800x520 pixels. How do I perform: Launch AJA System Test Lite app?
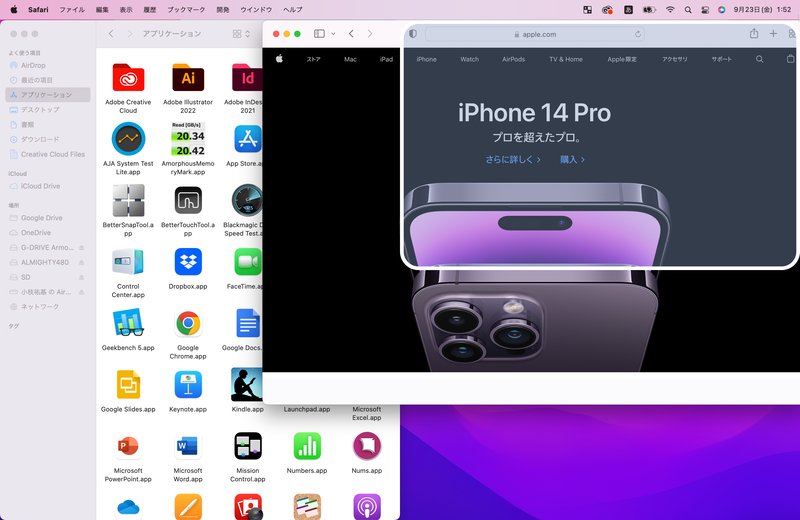point(128,138)
